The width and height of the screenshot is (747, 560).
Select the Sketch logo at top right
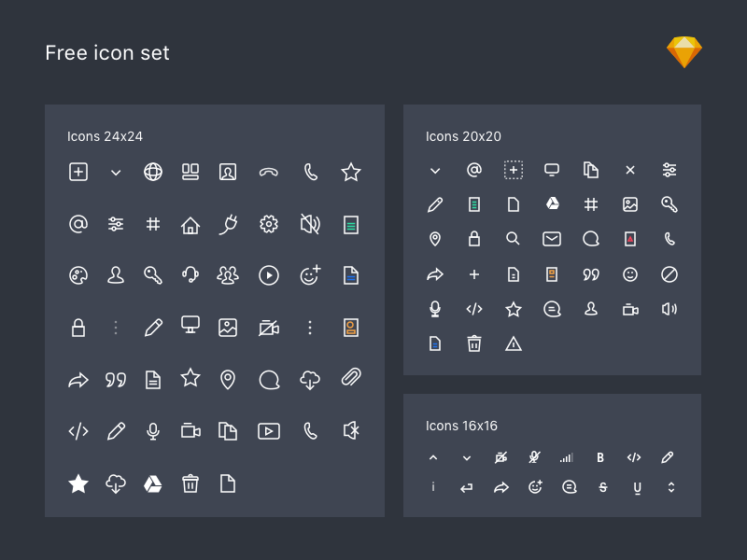pyautogui.click(x=684, y=52)
